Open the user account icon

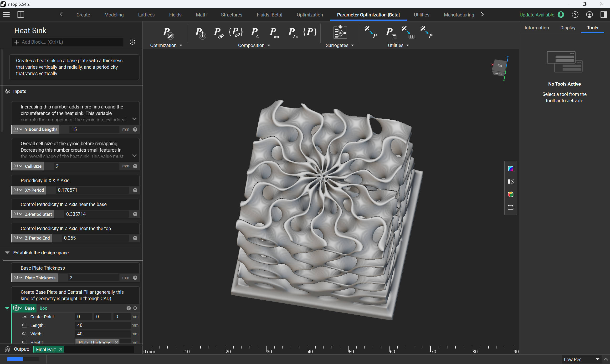tap(589, 15)
